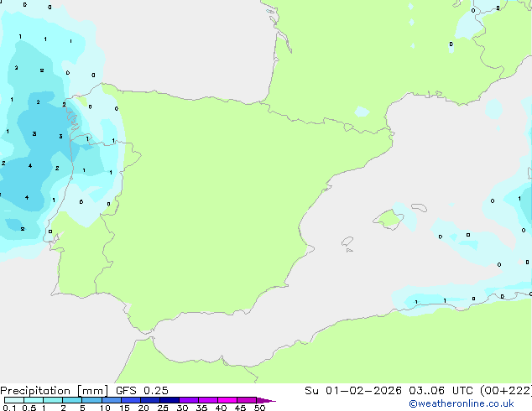Click the Mallorca island on the map
Screen dimensions: 532x411
click(x=389, y=219)
